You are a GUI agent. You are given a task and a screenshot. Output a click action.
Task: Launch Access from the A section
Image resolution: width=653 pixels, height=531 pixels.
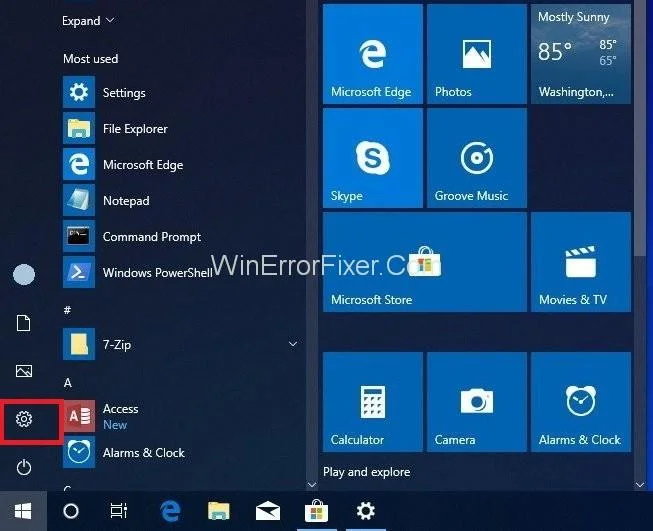coord(181,416)
